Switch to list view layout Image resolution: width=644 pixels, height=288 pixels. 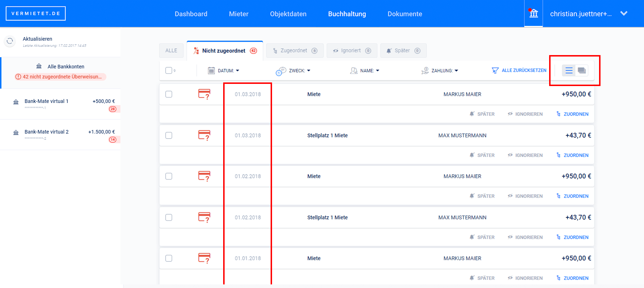pyautogui.click(x=569, y=71)
